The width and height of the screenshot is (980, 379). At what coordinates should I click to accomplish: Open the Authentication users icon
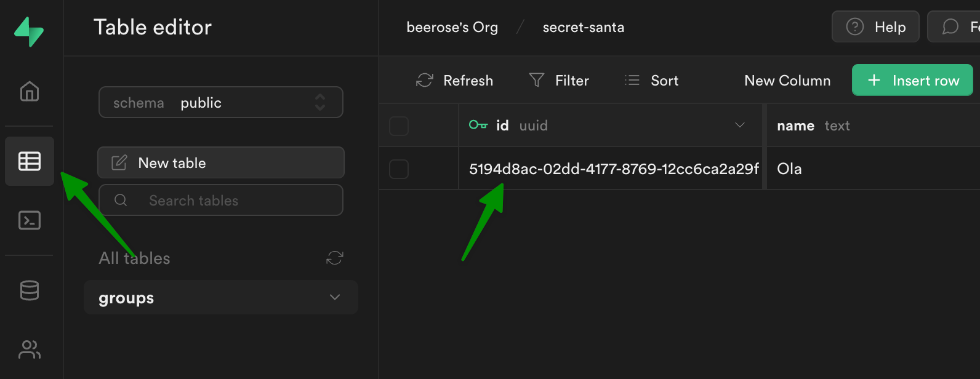[x=30, y=349]
